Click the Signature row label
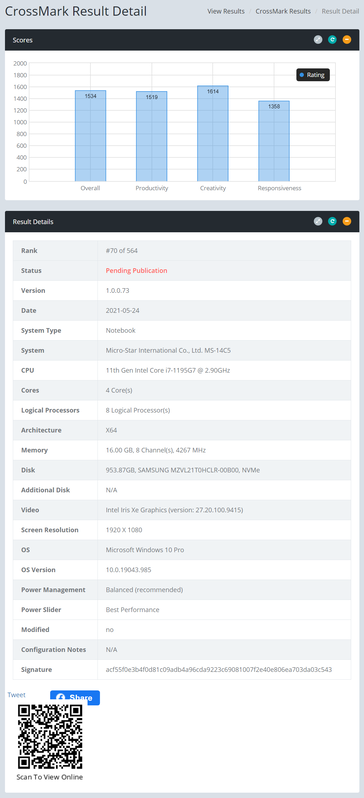Viewport: 364px width, 798px height. (x=37, y=670)
